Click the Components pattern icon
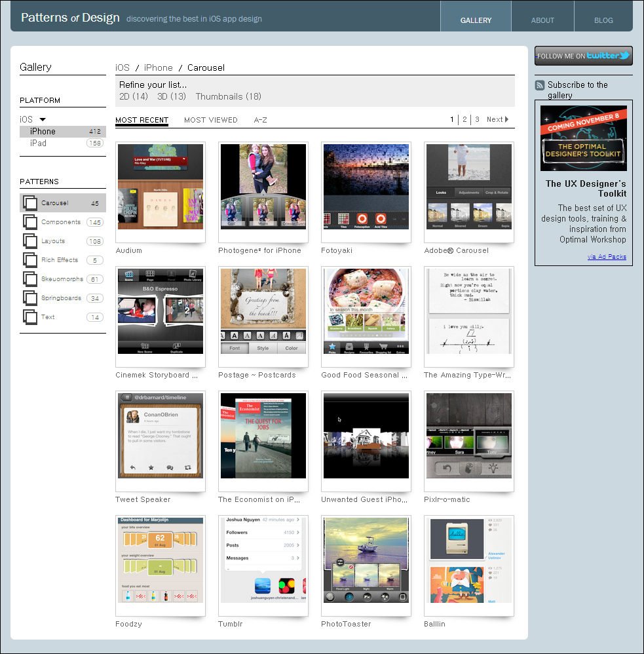The width and height of the screenshot is (644, 654). (30, 222)
